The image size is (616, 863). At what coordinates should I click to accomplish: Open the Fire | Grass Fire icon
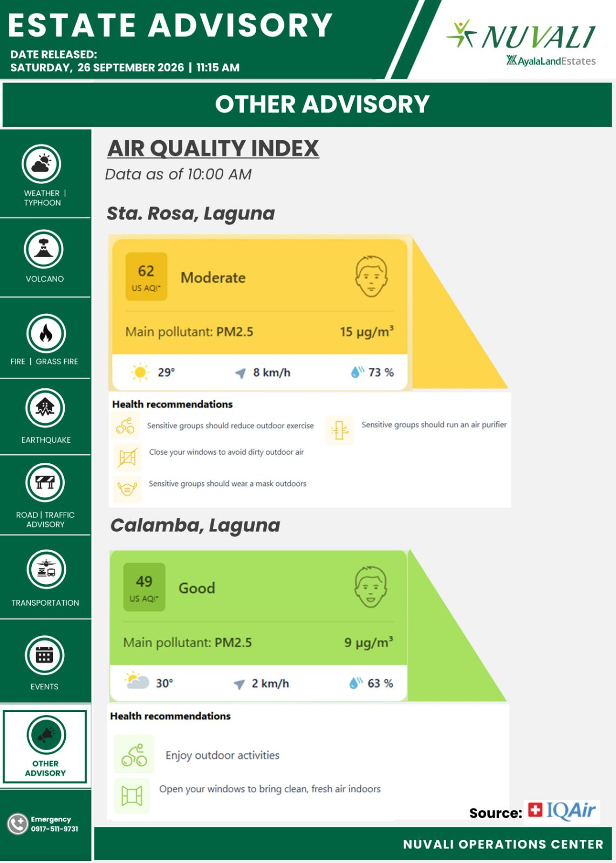click(46, 334)
